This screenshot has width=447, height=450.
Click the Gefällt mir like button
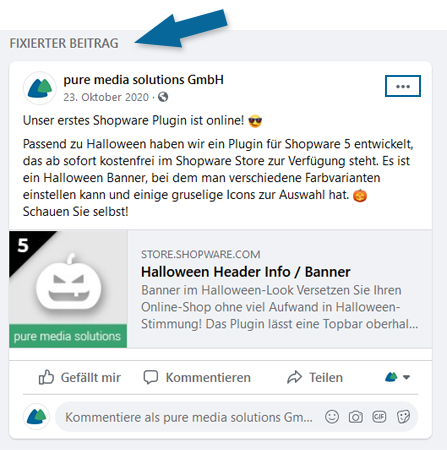(80, 378)
